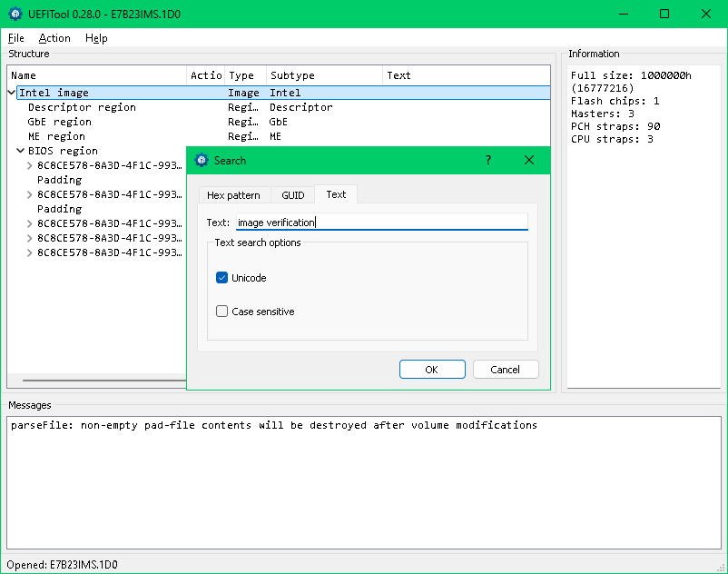
Task: Minimize the UEFITool window
Action: click(x=624, y=14)
